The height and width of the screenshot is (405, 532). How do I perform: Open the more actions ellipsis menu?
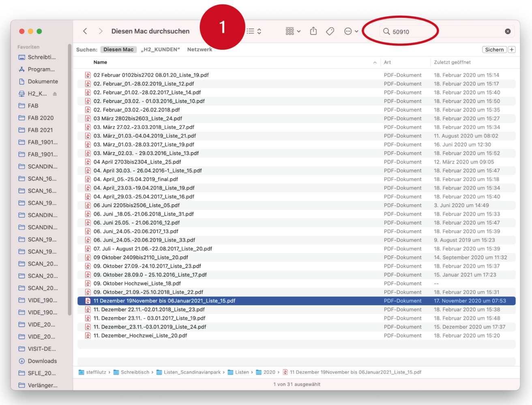pos(351,31)
